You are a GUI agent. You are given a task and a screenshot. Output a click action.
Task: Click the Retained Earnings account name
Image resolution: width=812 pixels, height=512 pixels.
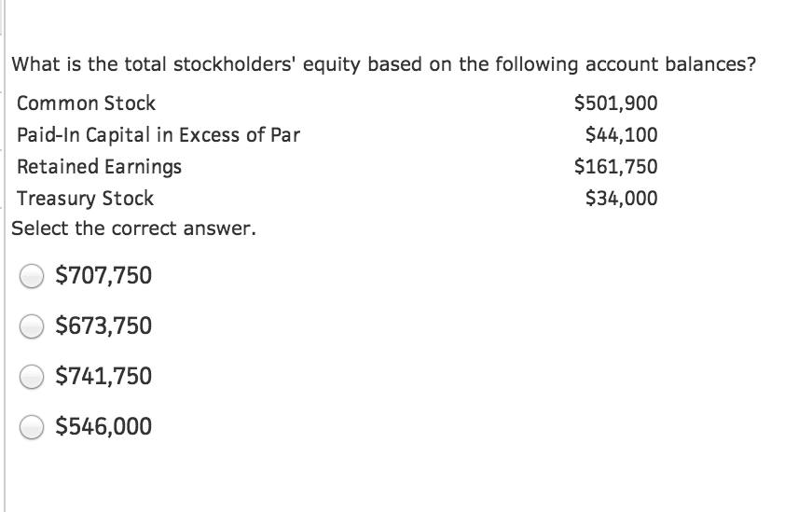(x=100, y=167)
